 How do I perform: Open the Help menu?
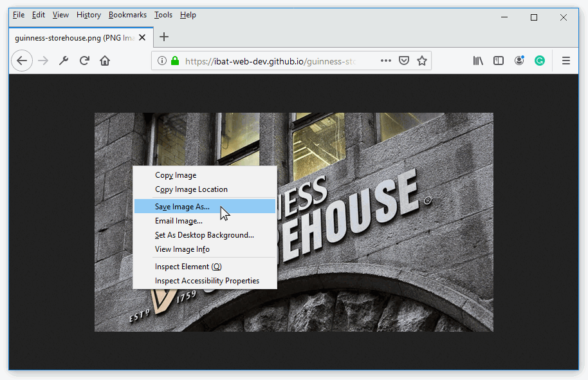[x=188, y=15]
